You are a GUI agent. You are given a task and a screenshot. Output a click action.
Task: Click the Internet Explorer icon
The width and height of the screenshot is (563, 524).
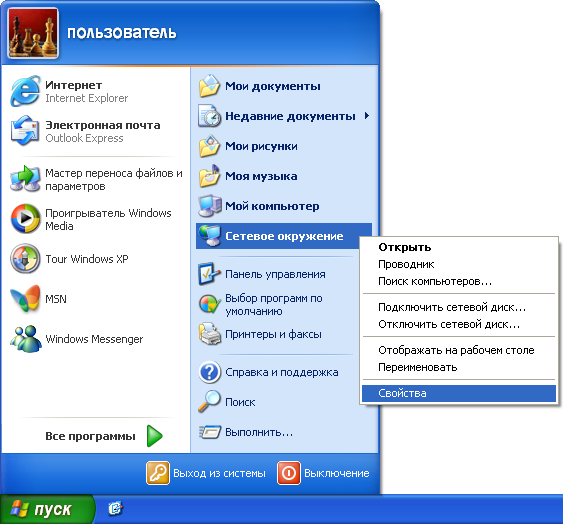point(25,91)
